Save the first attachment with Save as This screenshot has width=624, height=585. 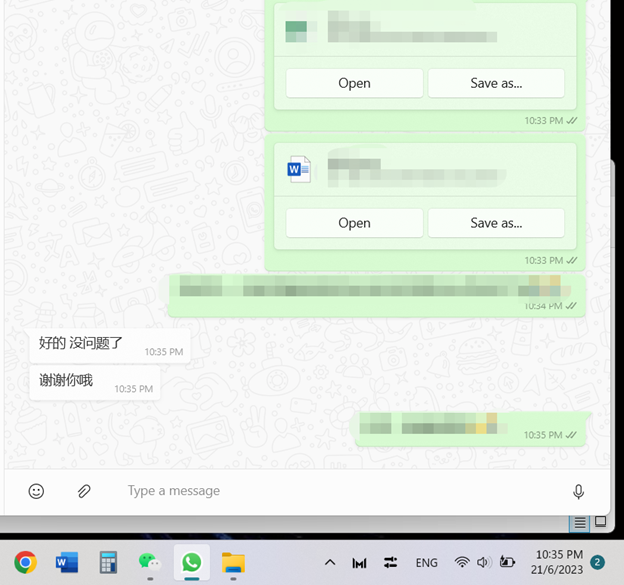coord(496,83)
